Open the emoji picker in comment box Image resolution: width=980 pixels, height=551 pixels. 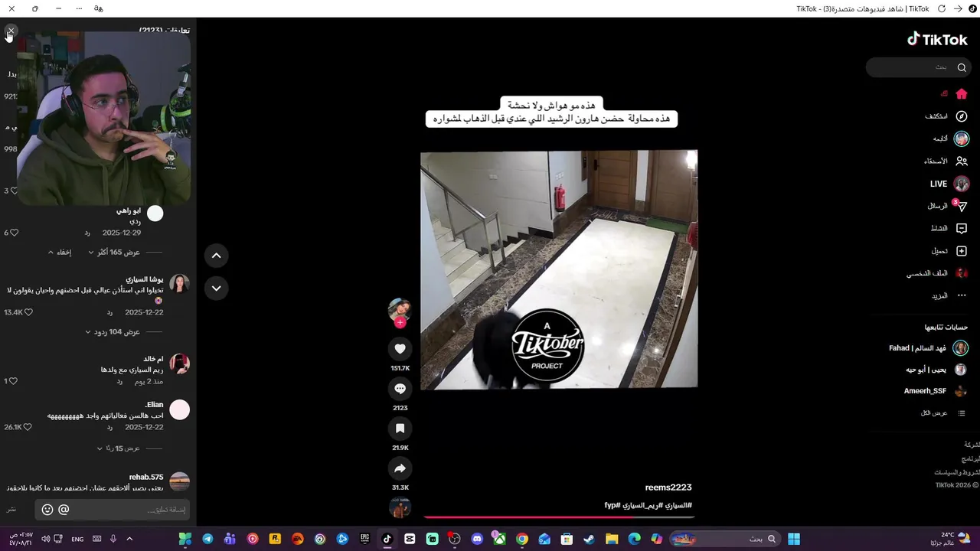[47, 510]
